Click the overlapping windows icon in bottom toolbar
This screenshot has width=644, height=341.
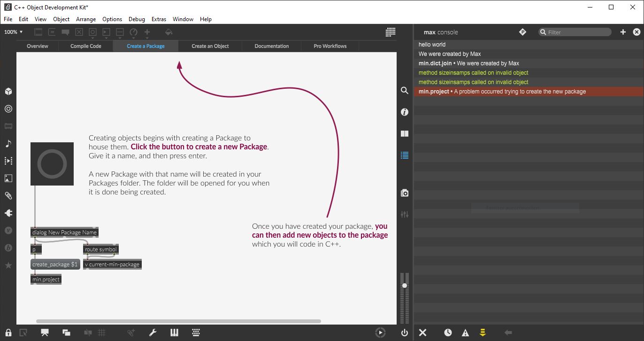(66, 333)
